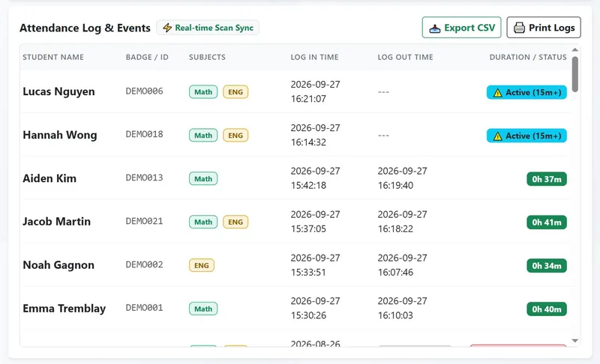Click Emma Tremblay's Math subject tag

[203, 309]
